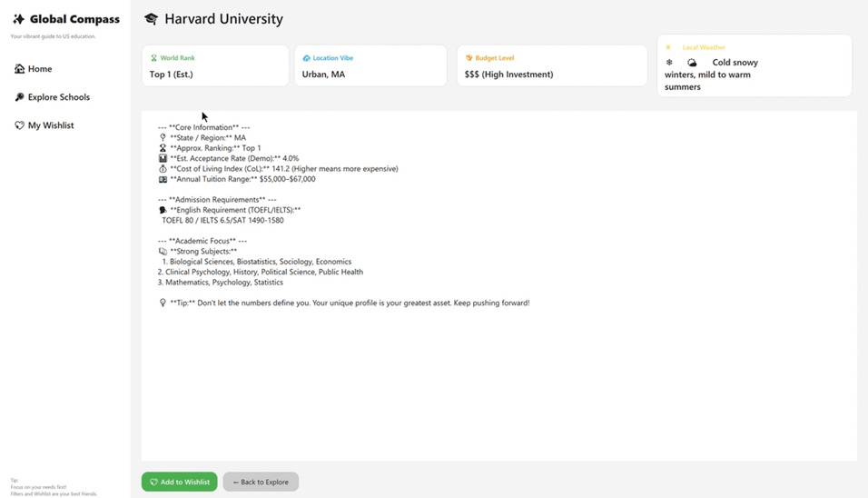This screenshot has width=868, height=498.
Task: Click the heart icon on the Add to Wishlist button
Action: [x=153, y=482]
